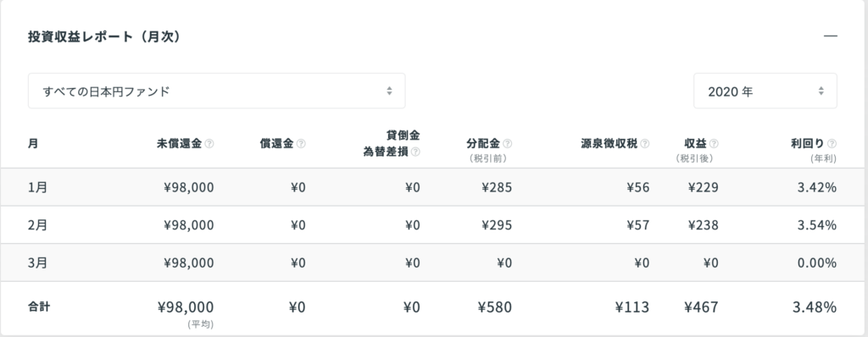Click the fund selector arrows
The width and height of the screenshot is (868, 337).
[389, 91]
